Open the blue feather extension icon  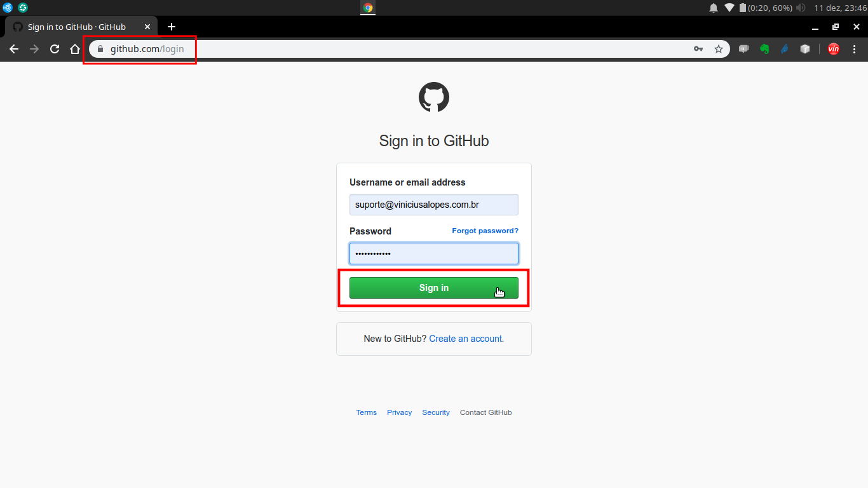[x=785, y=49]
